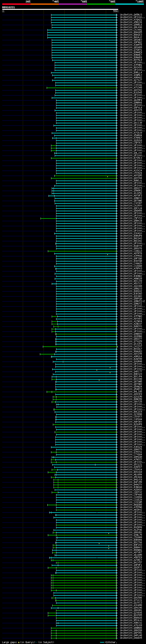Select UniRef100_Q4VYA3 label
This screenshot has width=146, height=644.
131,90
